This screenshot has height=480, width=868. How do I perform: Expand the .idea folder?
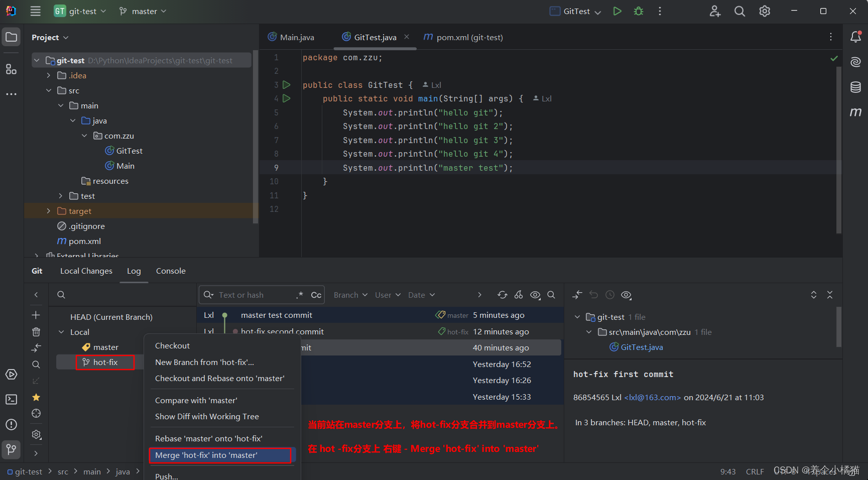(x=49, y=75)
